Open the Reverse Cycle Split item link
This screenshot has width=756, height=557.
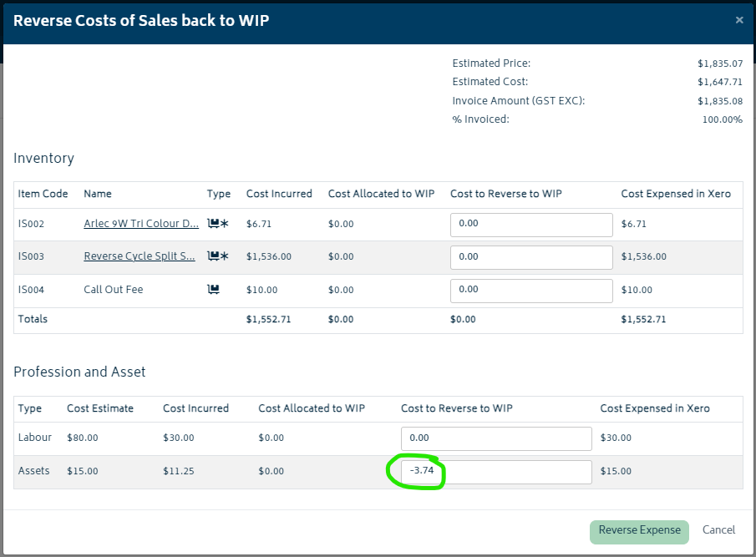140,256
